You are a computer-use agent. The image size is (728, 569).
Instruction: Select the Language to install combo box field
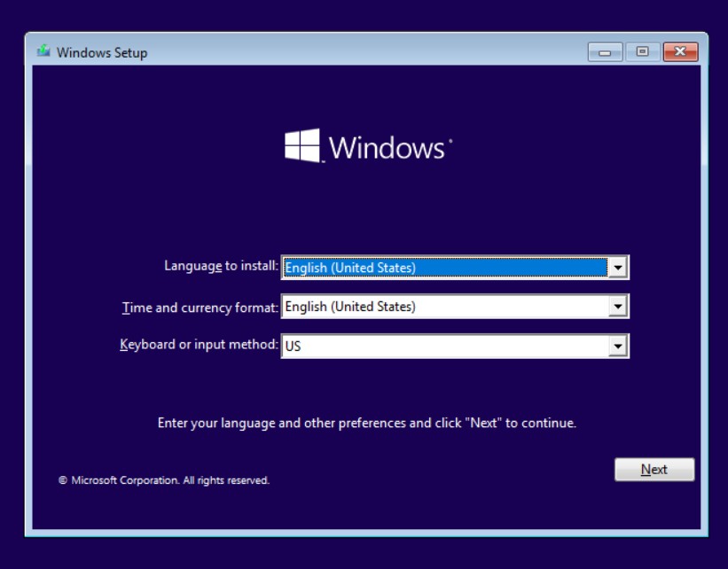(443, 267)
